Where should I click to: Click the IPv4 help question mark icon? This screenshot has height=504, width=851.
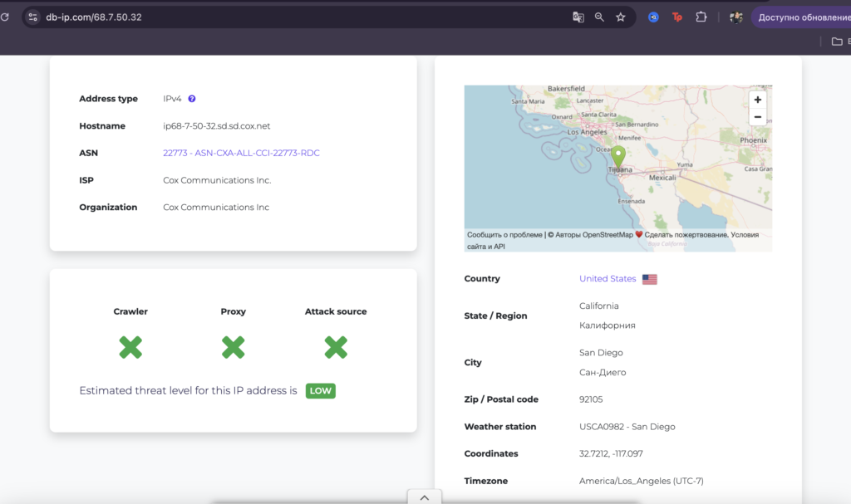tap(192, 99)
